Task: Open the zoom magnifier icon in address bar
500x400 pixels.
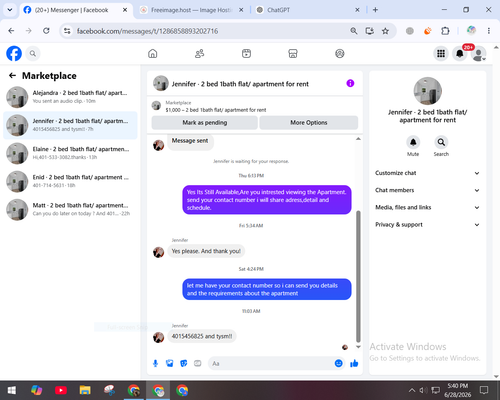Action: pos(354,31)
